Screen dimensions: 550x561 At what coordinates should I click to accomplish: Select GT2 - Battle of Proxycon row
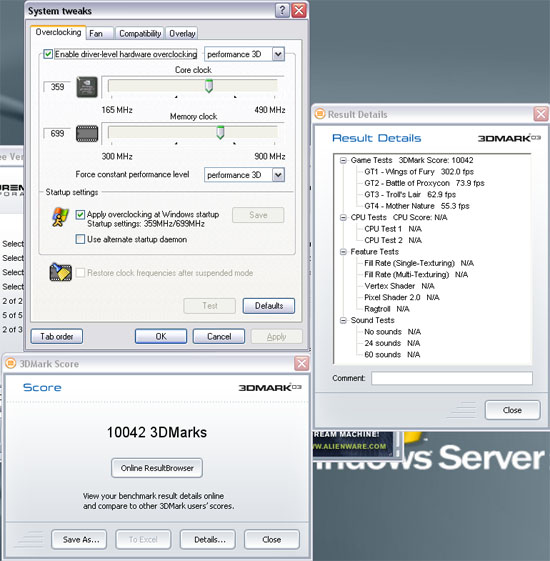tap(424, 183)
